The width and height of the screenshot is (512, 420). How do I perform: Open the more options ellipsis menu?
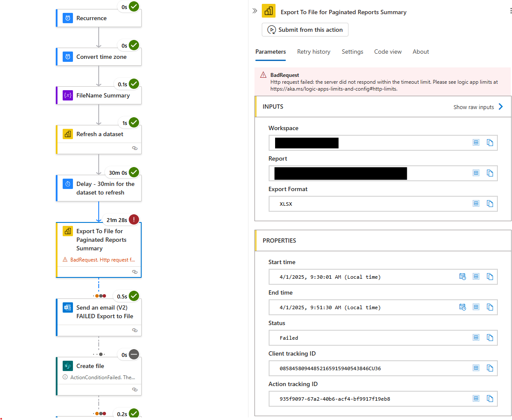[x=510, y=11]
